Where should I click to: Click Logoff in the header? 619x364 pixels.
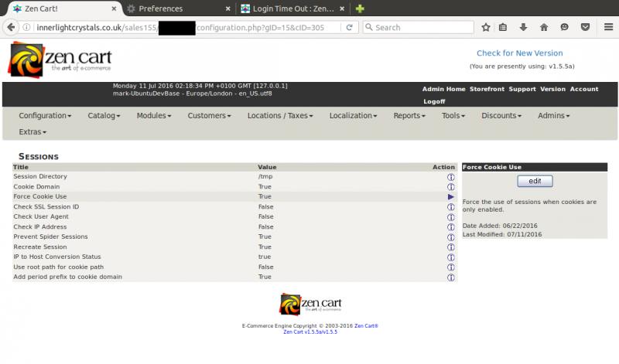(x=434, y=101)
